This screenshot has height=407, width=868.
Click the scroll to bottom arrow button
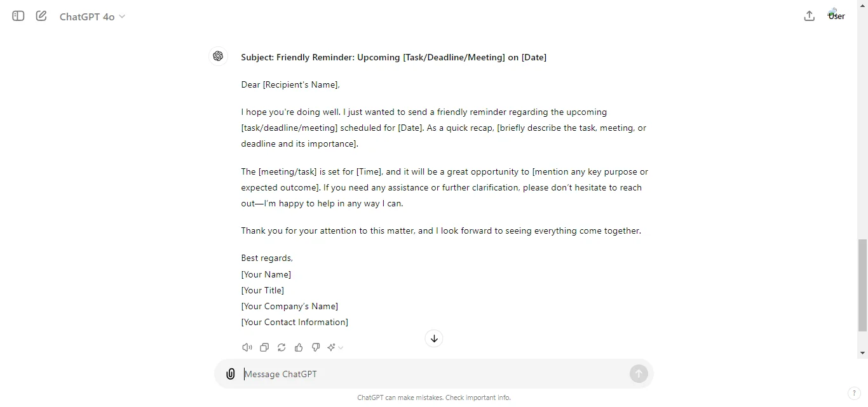point(434,338)
